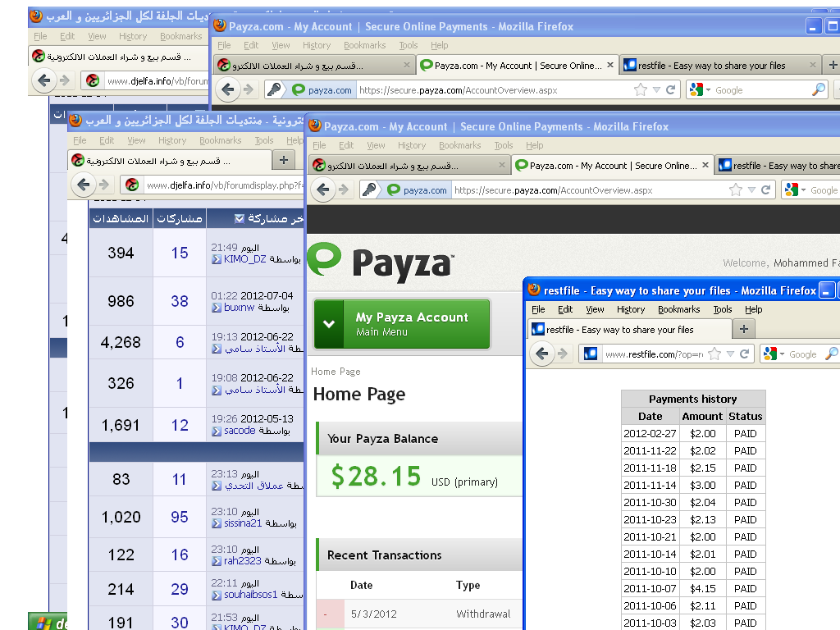Click the 5/3/2012 transaction date
The height and width of the screenshot is (630, 840).
tap(374, 614)
